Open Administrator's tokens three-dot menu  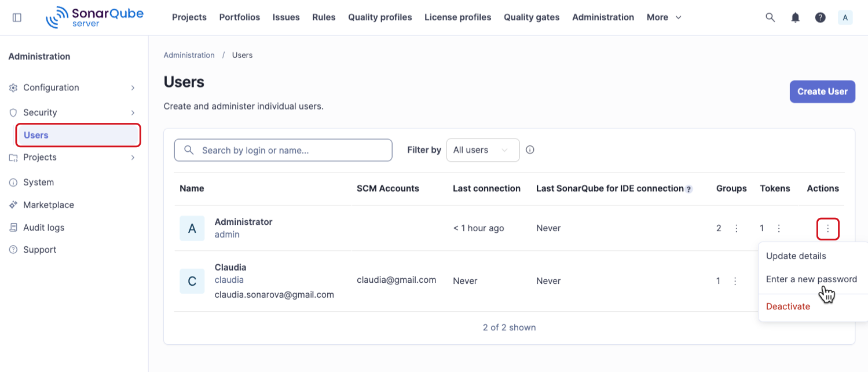[x=779, y=228]
